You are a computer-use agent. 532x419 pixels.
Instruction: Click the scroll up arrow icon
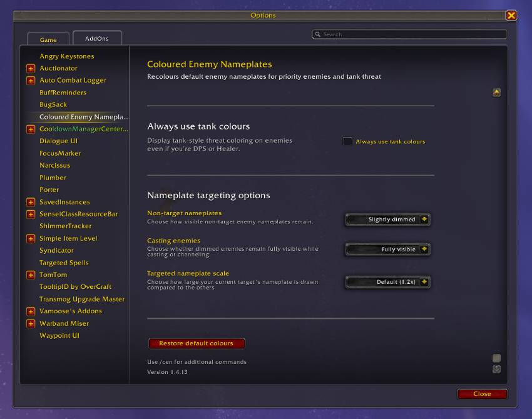click(x=496, y=93)
